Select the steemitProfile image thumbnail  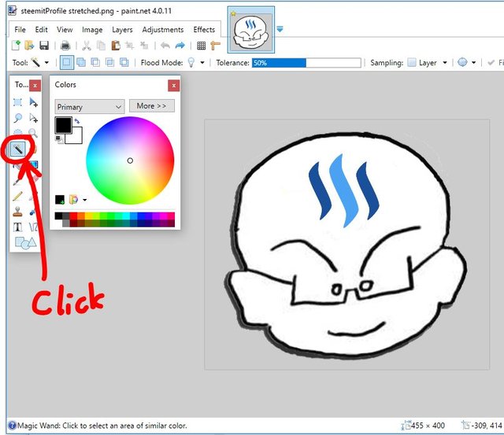pos(251,30)
